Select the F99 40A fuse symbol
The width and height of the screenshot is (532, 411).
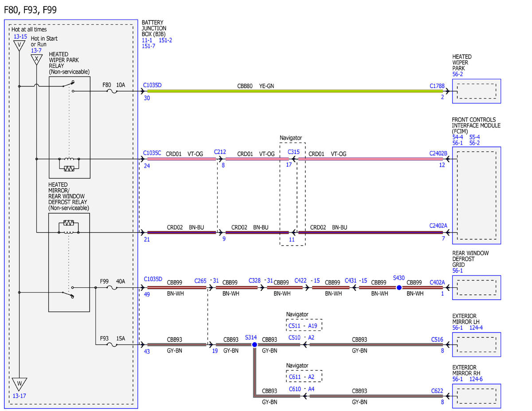click(x=113, y=288)
